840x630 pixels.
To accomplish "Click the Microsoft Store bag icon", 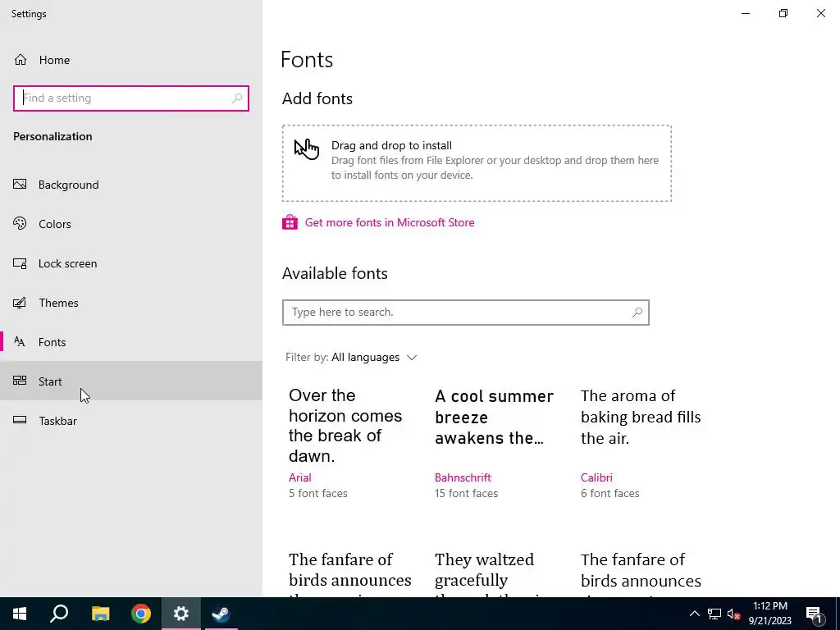I will click(x=290, y=222).
